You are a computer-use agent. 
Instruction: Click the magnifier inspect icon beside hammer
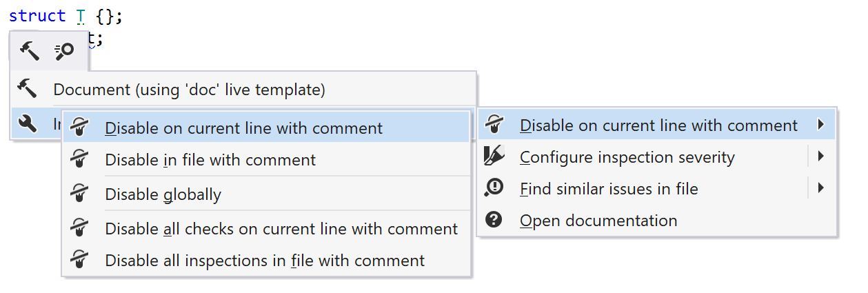[65, 50]
